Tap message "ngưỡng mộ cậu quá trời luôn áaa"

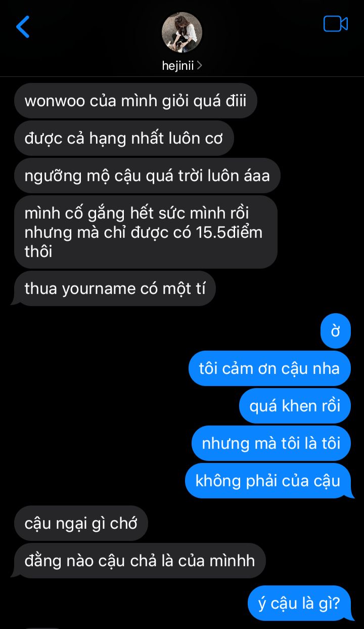[147, 176]
